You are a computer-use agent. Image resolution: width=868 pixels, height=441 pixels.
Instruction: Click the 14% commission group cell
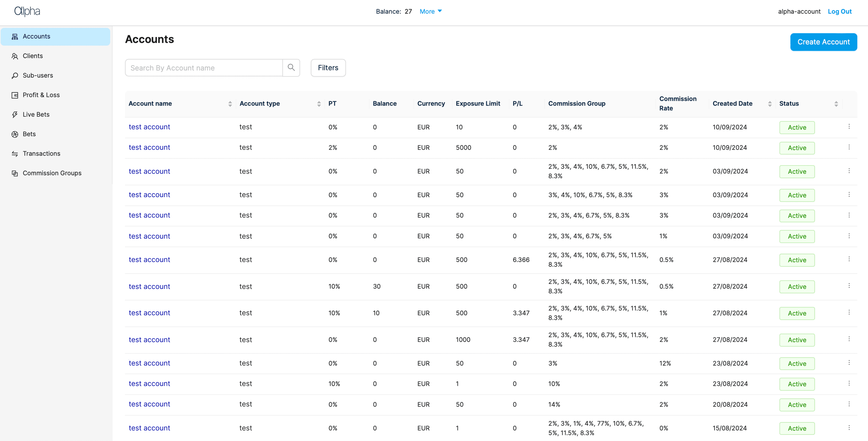554,405
